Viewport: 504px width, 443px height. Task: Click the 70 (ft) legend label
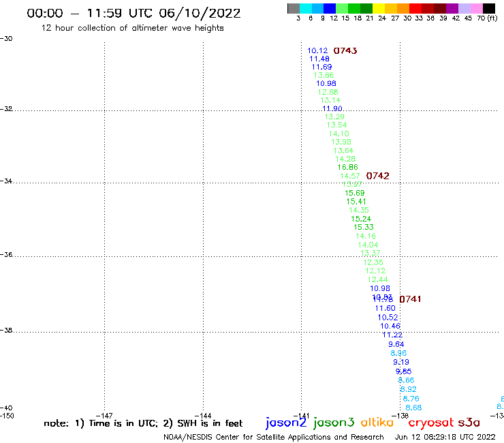[487, 18]
